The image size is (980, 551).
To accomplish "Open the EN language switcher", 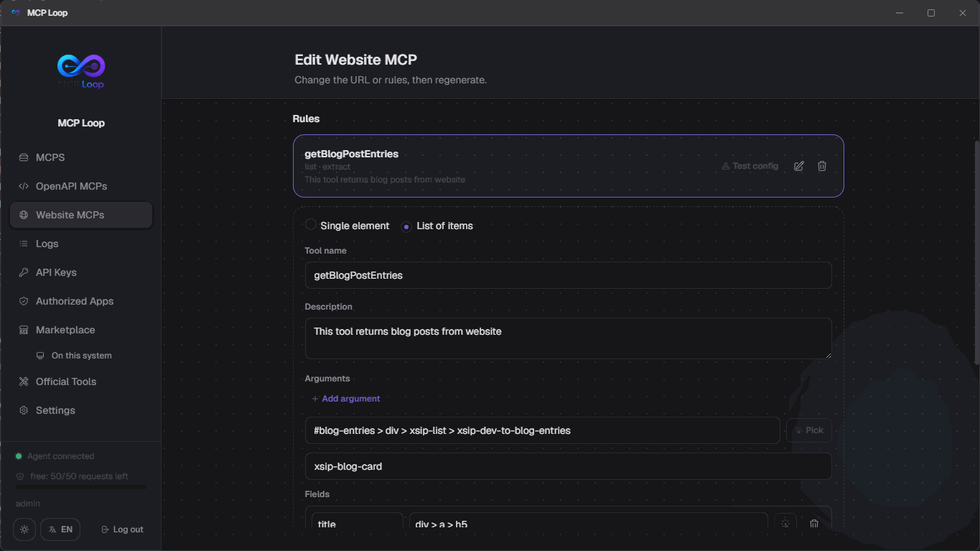I will click(x=60, y=529).
